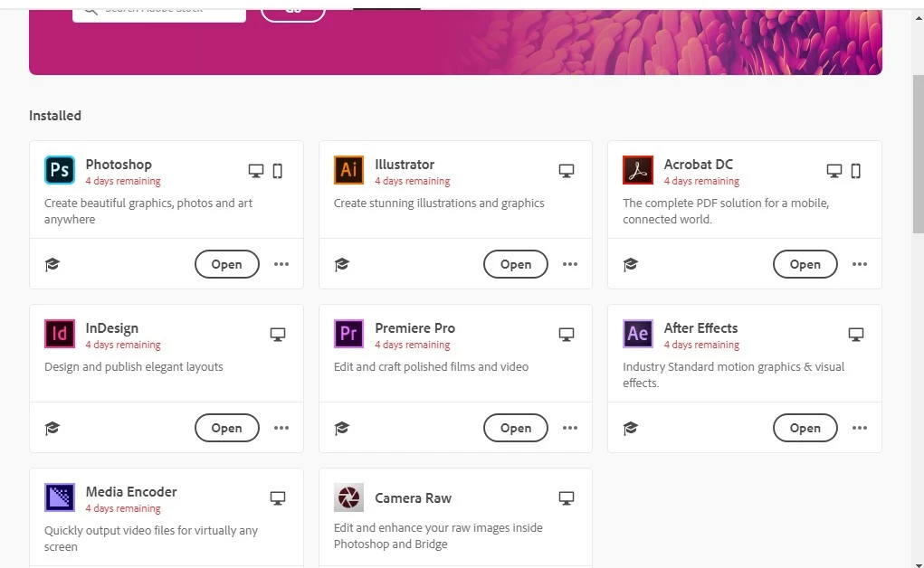Click the Acrobat DC app title text
The image size is (924, 568).
tap(699, 165)
